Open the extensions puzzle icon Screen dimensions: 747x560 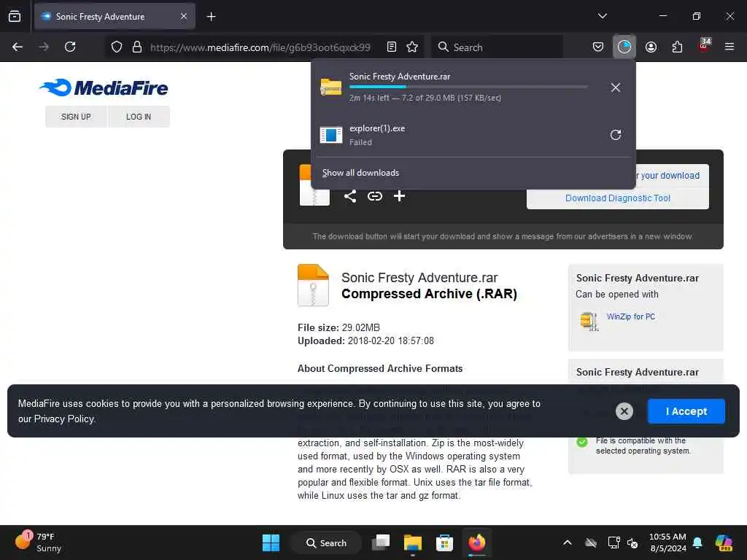point(677,47)
